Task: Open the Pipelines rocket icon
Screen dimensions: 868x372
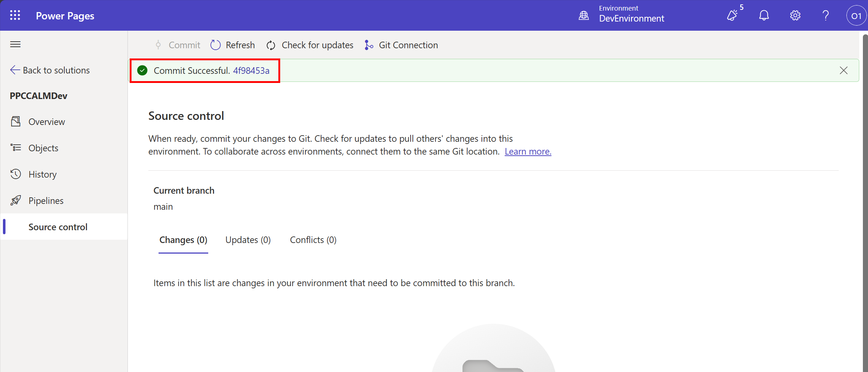Action: 16,200
